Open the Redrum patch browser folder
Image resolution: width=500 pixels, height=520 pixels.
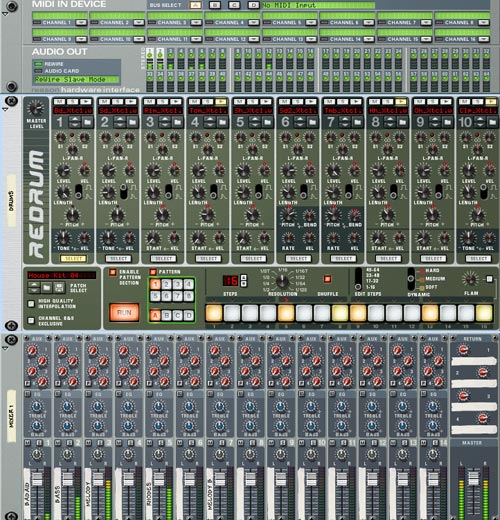click(x=46, y=287)
